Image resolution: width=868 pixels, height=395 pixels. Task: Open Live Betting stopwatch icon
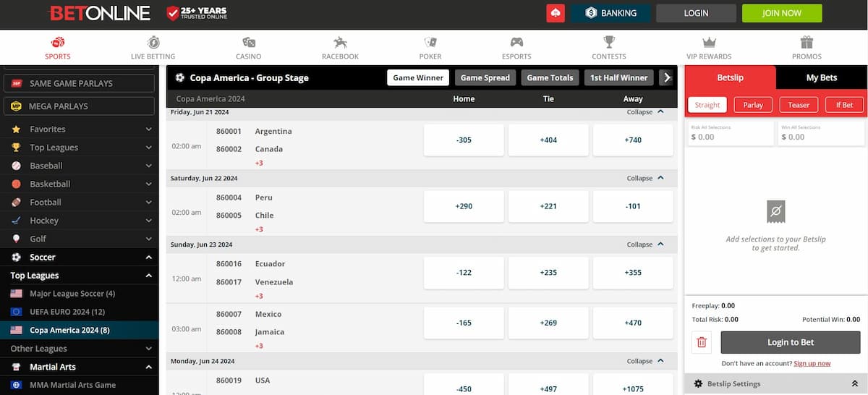point(153,42)
